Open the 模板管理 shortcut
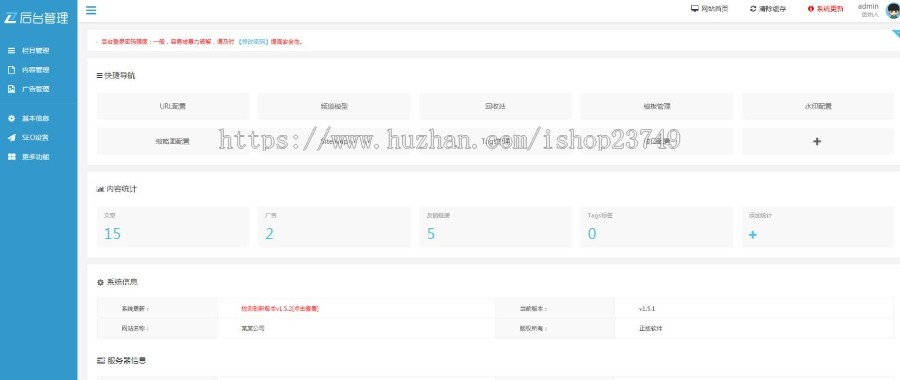Image resolution: width=900 pixels, height=380 pixels. [657, 106]
